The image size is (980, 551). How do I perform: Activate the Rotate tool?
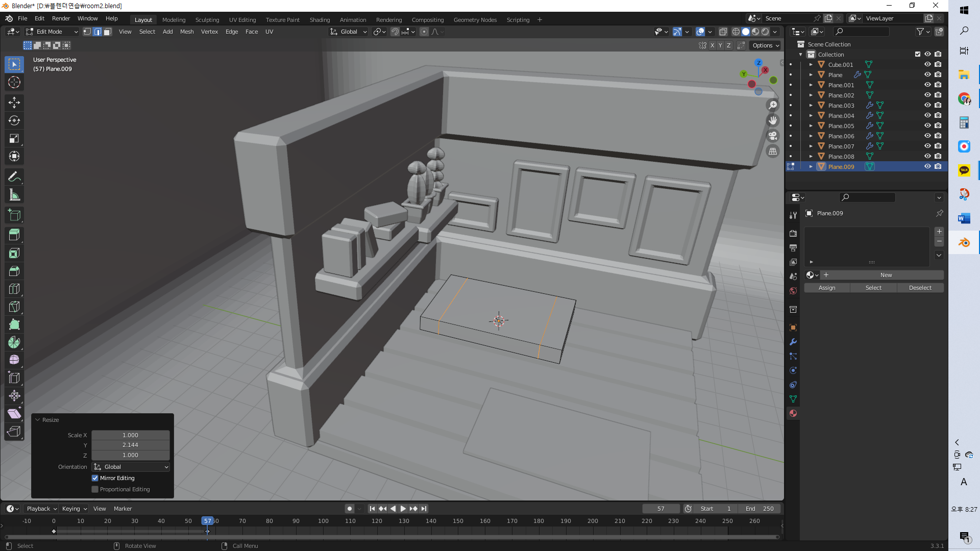pyautogui.click(x=14, y=120)
